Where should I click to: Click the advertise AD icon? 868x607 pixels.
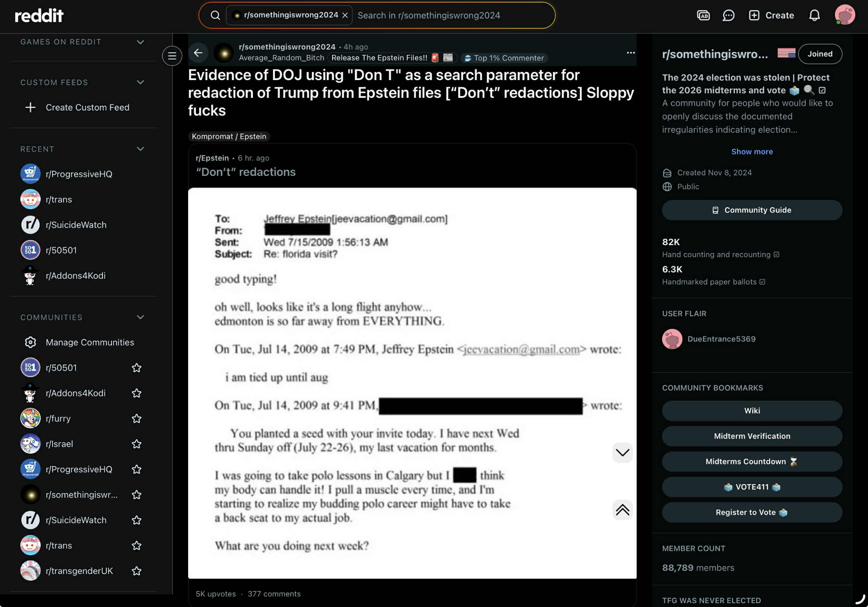(703, 16)
